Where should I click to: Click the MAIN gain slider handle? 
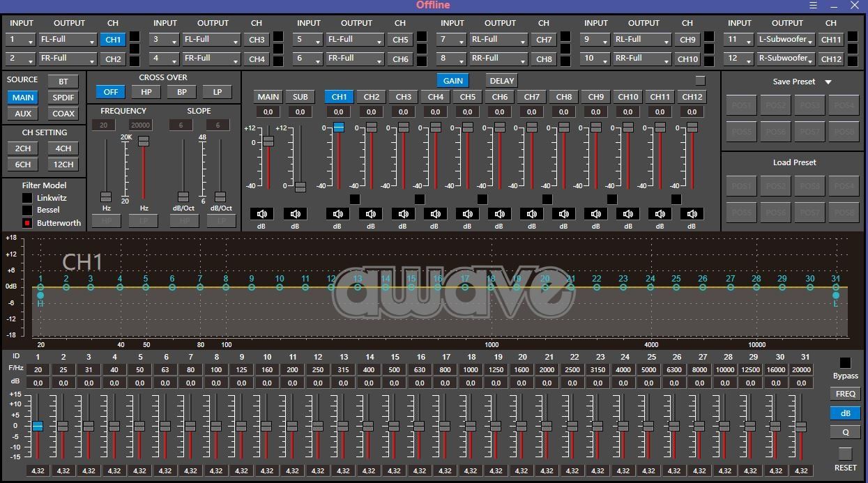(x=268, y=141)
